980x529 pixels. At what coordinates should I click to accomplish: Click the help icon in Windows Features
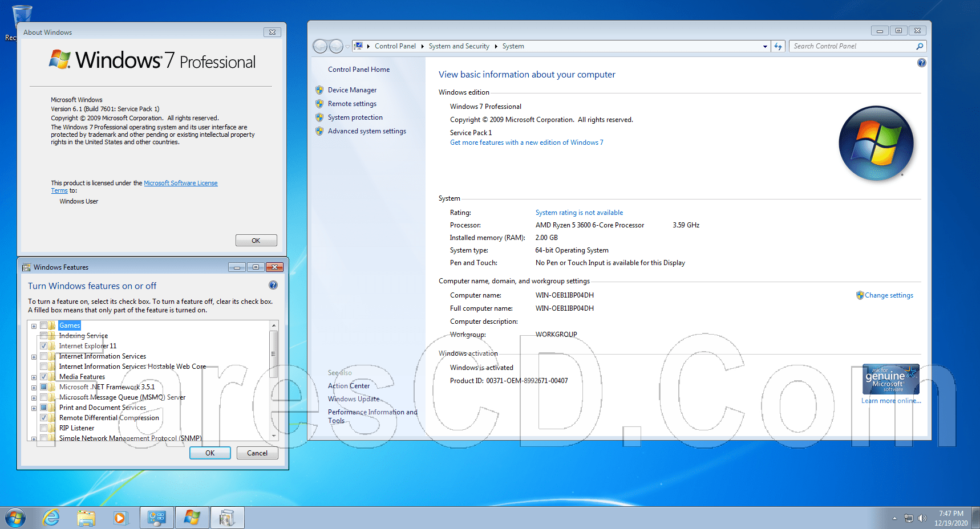point(273,285)
